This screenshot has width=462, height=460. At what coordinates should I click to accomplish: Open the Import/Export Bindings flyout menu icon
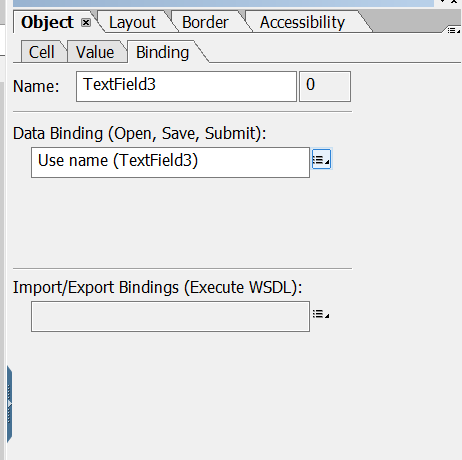point(321,314)
